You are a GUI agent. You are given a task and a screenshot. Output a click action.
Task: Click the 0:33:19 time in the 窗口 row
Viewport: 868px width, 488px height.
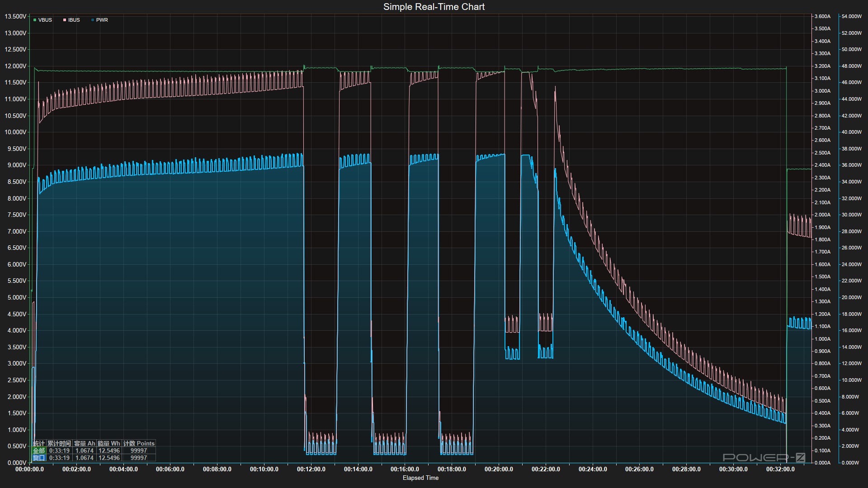[59, 458]
